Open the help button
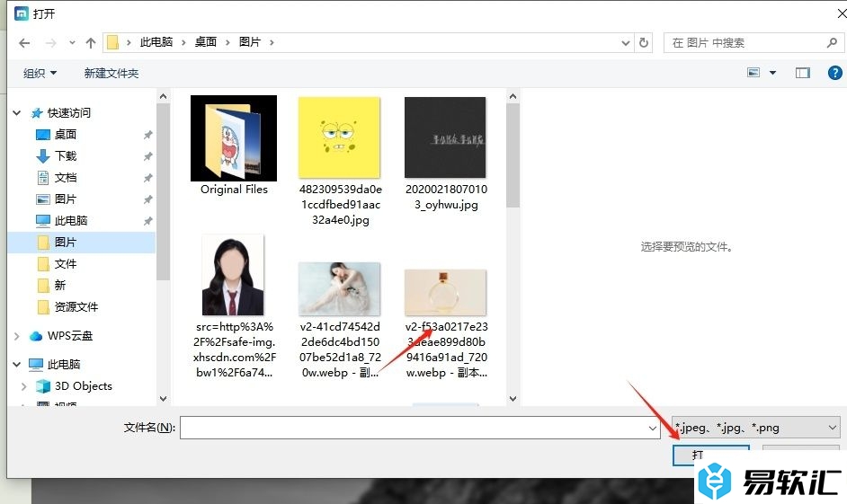The width and height of the screenshot is (847, 504). point(834,72)
